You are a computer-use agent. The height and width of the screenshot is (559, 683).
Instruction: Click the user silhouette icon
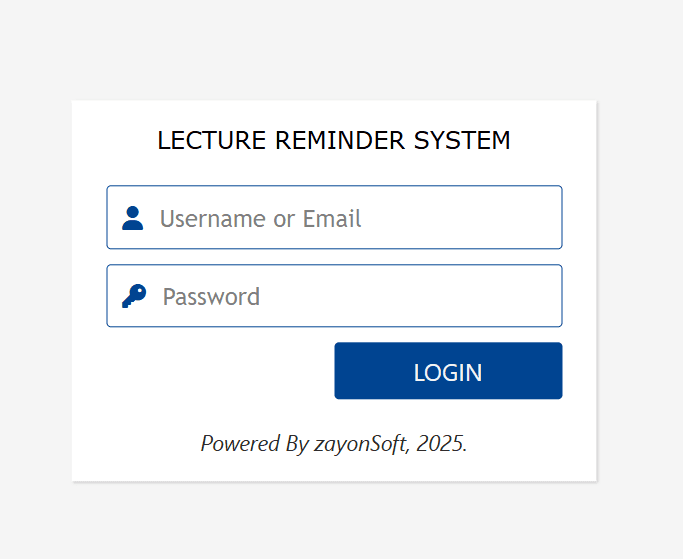pyautogui.click(x=132, y=218)
